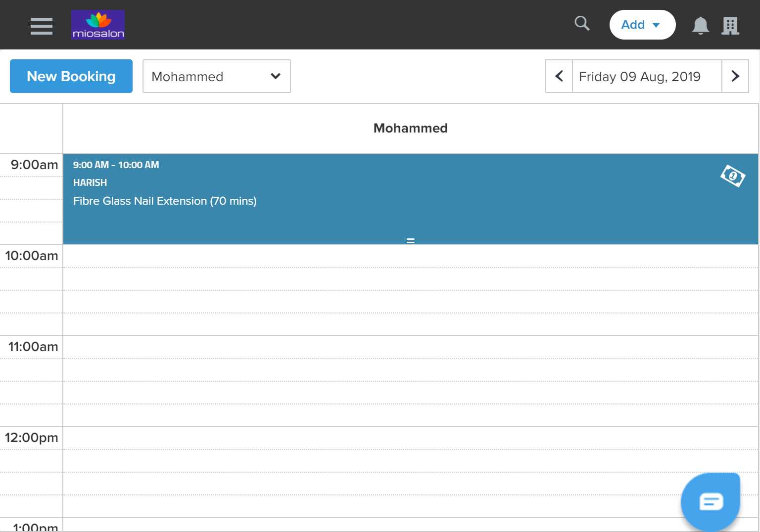Click payment money icon on appointment

point(733,176)
